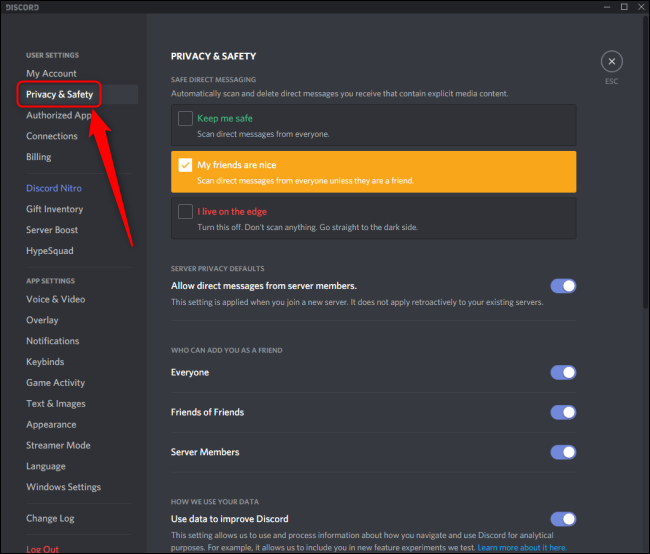Open the My Account settings tab
650x554 pixels.
click(x=51, y=73)
